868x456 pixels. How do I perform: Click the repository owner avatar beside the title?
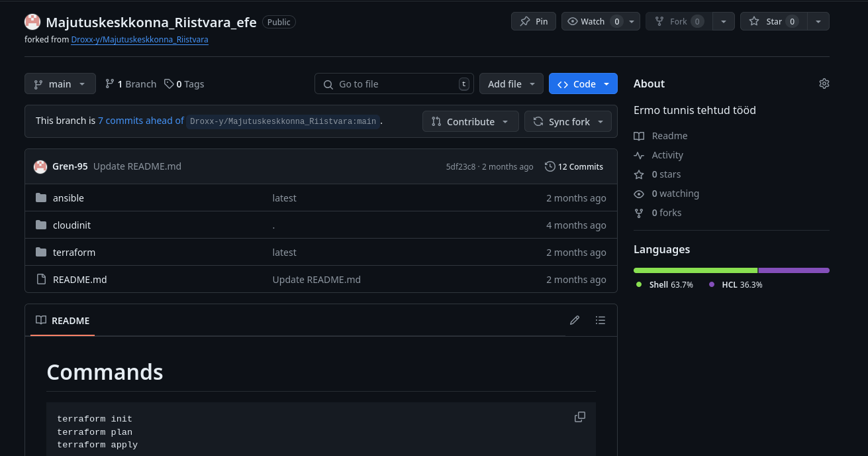pos(32,22)
